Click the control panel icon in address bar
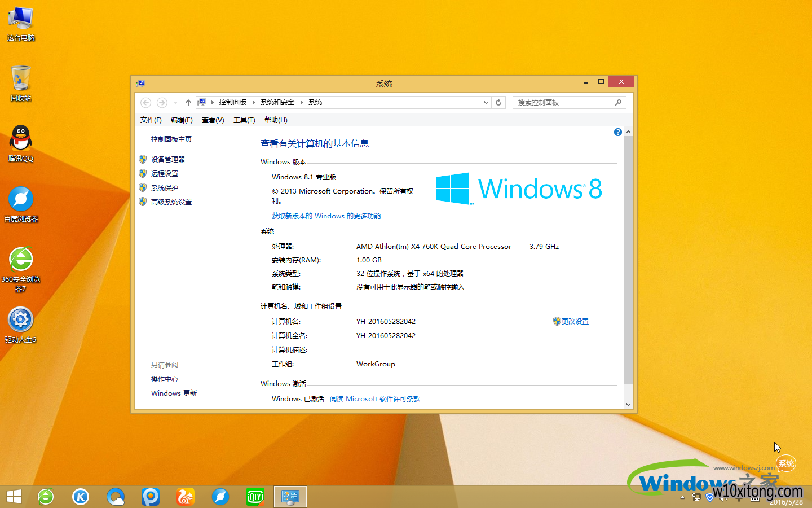Image resolution: width=812 pixels, height=508 pixels. [202, 102]
